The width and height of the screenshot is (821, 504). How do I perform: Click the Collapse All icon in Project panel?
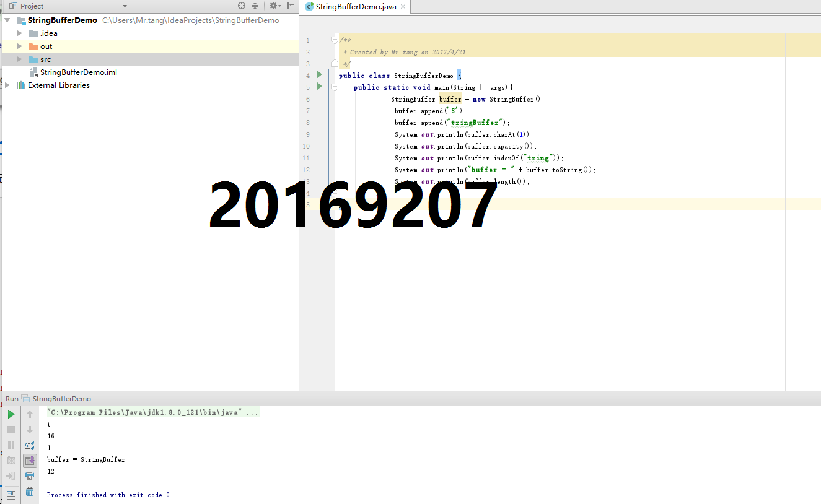click(x=255, y=6)
